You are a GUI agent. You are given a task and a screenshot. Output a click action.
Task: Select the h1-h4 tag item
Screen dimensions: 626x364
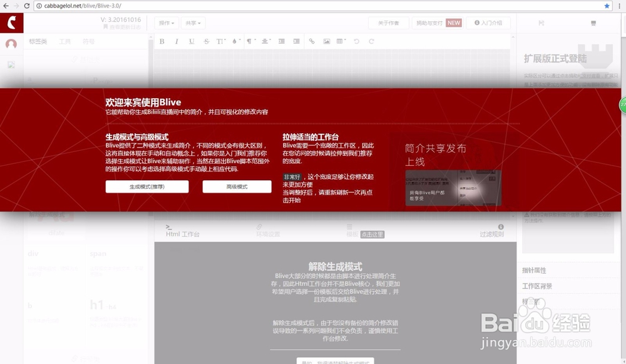[103, 305]
